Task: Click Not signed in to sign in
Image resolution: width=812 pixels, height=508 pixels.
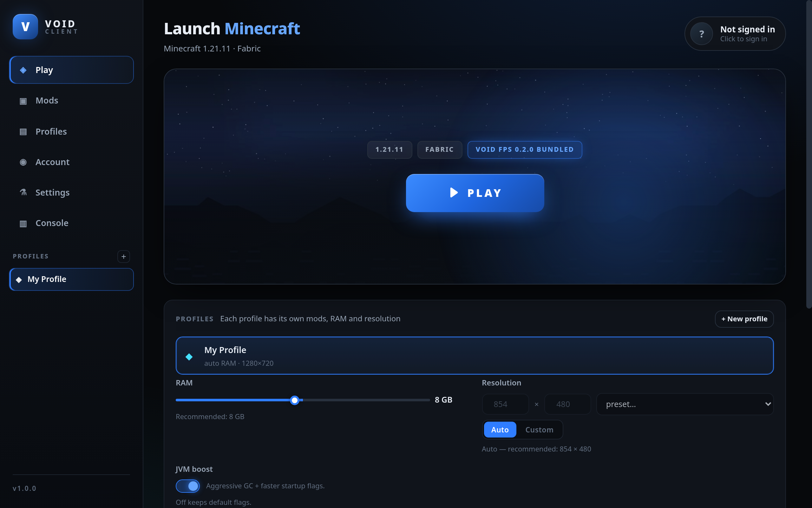Action: [x=735, y=34]
